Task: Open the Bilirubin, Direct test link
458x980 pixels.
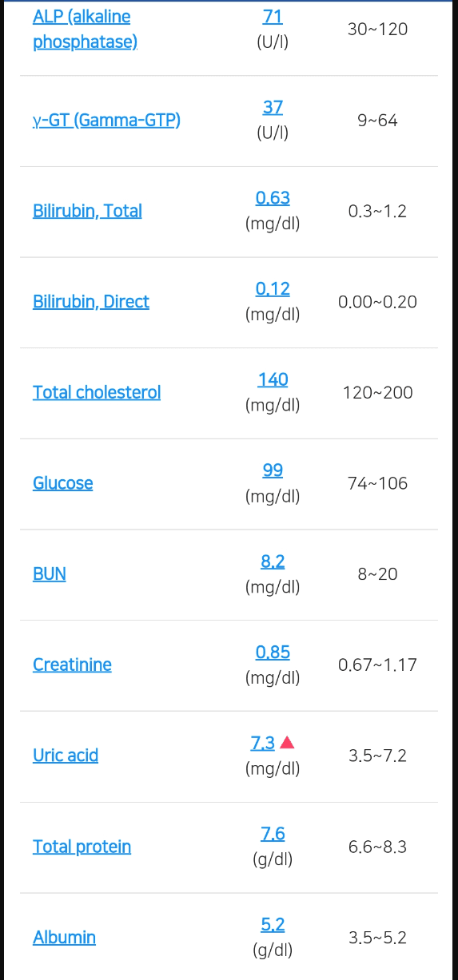Action: tap(91, 302)
